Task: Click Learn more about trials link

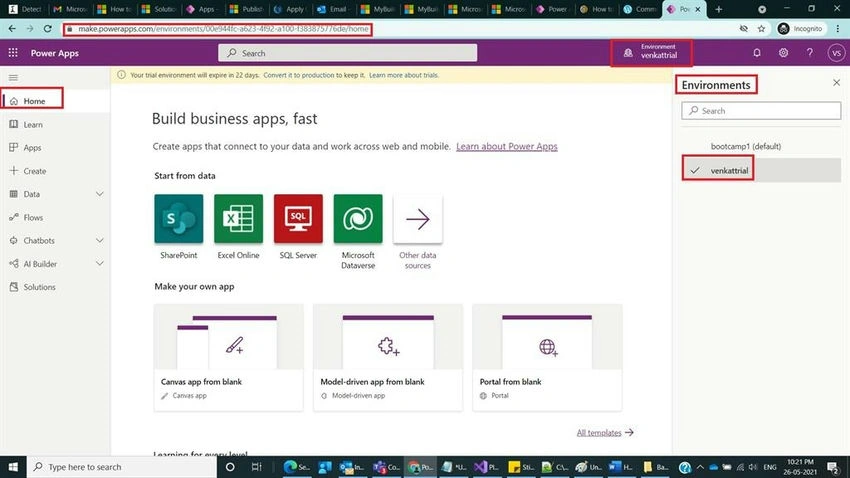Action: coord(404,75)
